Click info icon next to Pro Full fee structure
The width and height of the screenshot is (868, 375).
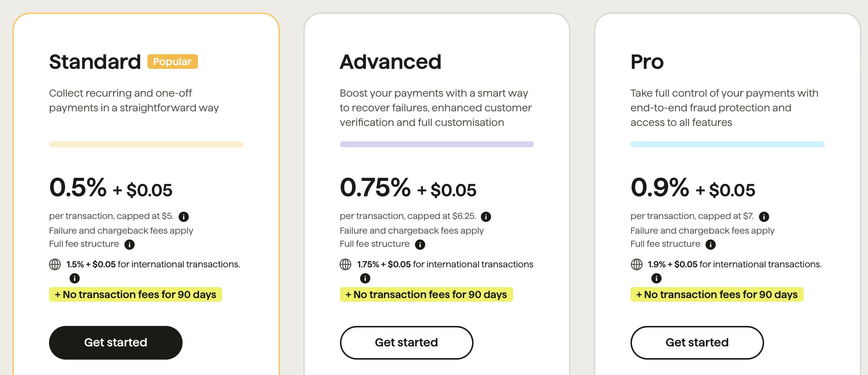click(710, 245)
